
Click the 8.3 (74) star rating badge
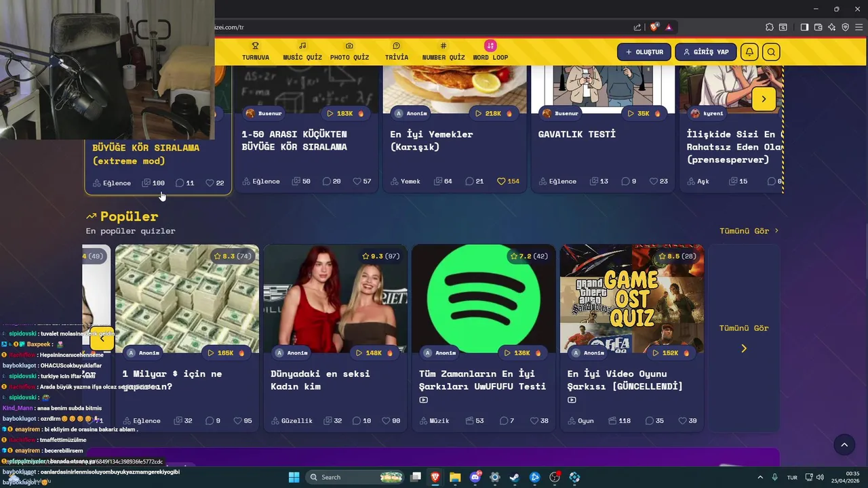click(231, 256)
